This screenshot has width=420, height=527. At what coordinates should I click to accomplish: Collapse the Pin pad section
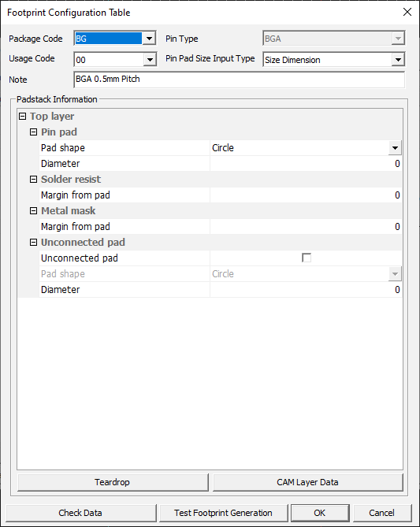click(33, 132)
